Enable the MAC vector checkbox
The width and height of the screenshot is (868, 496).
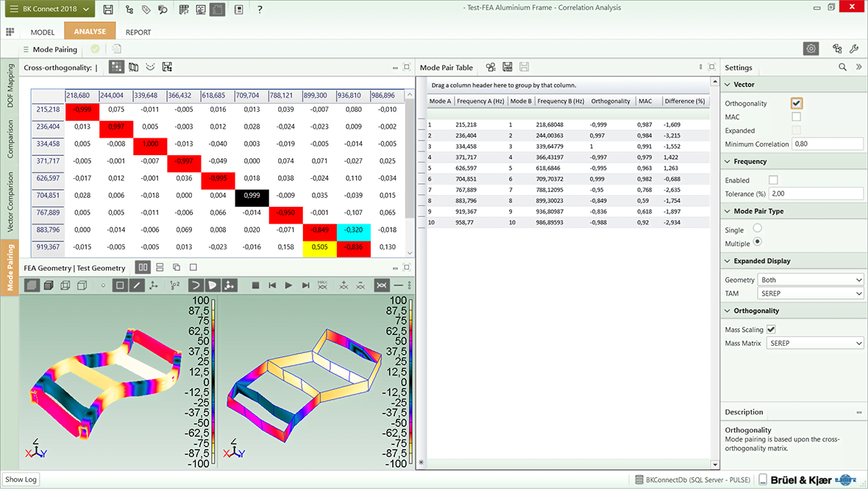pyautogui.click(x=797, y=117)
